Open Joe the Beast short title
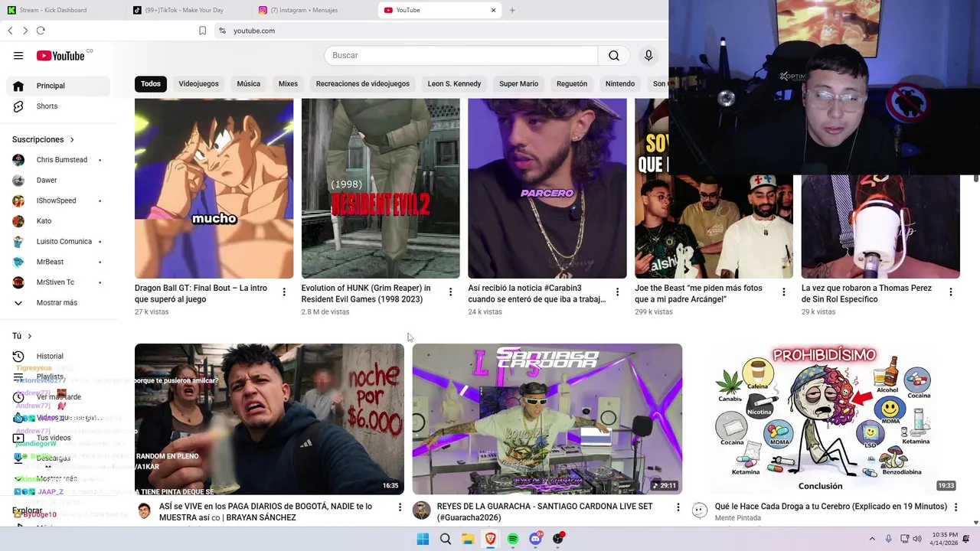The width and height of the screenshot is (980, 551). 698,294
